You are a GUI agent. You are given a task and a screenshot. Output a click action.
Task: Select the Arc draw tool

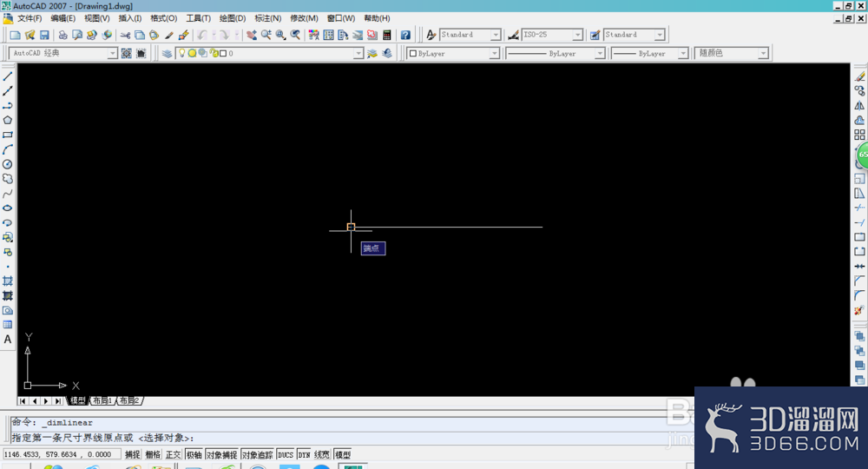click(x=8, y=149)
